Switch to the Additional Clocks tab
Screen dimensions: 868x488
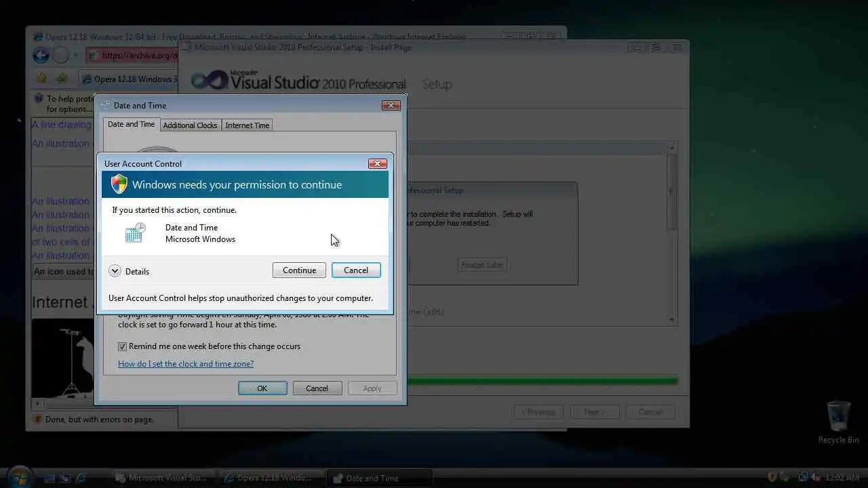click(190, 125)
